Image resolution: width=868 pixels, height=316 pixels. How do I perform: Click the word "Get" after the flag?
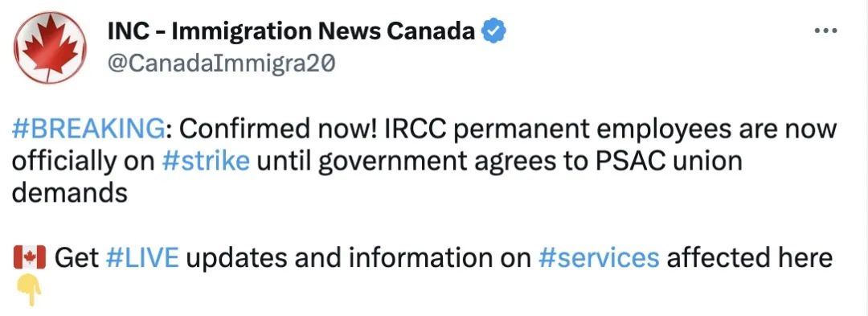click(76, 258)
